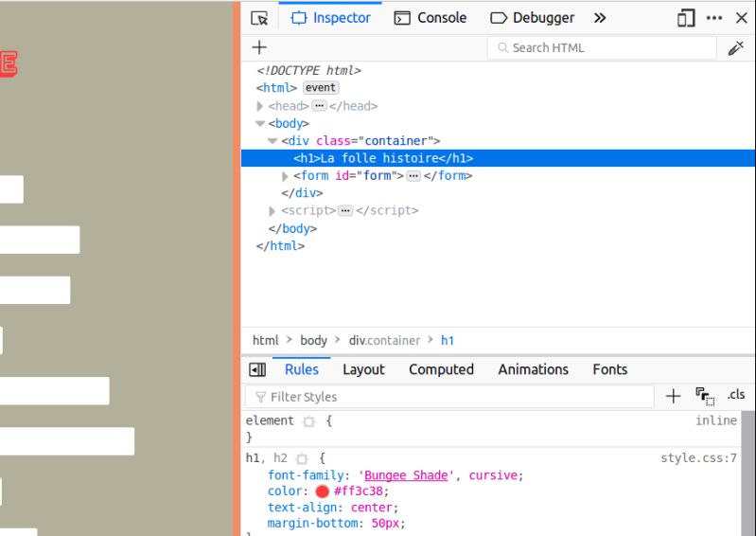Select the closing body tag
This screenshot has width=756, height=536.
tap(292, 228)
